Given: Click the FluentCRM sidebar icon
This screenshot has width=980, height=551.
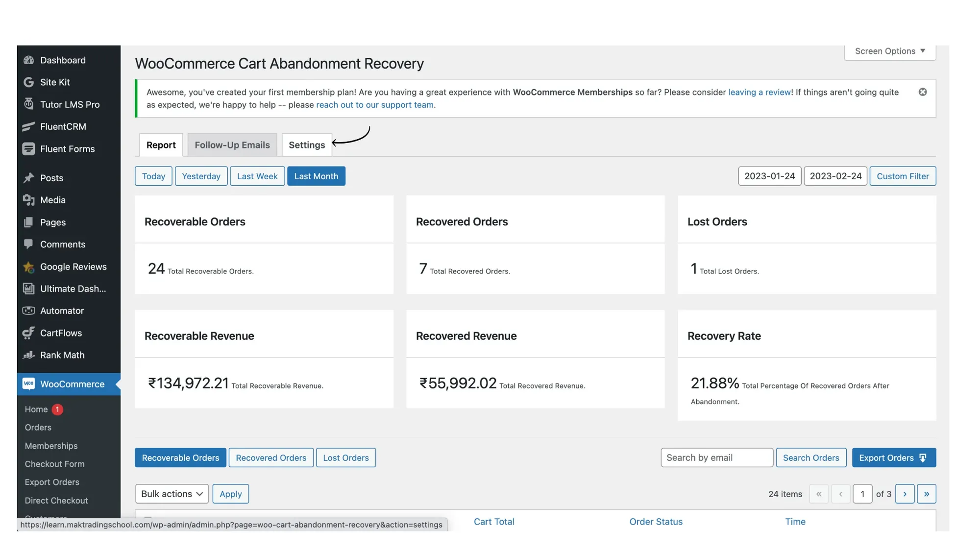Looking at the screenshot, I should (x=28, y=126).
